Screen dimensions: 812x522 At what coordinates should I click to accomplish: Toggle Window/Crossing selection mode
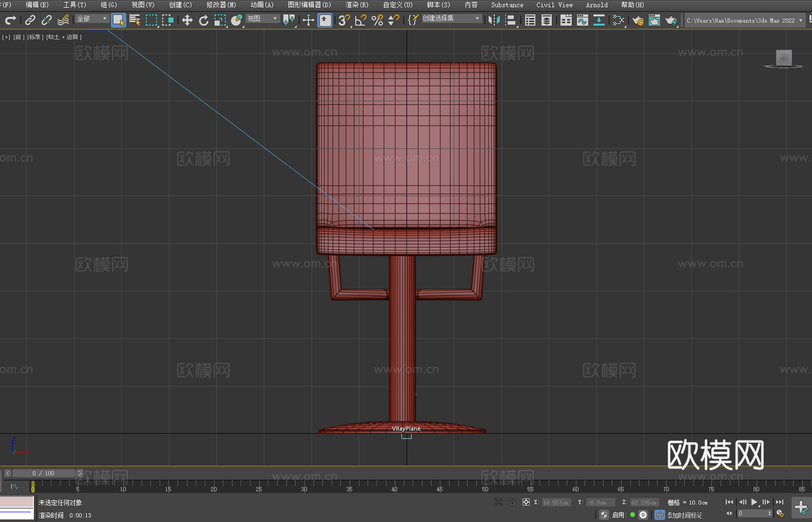click(x=168, y=20)
